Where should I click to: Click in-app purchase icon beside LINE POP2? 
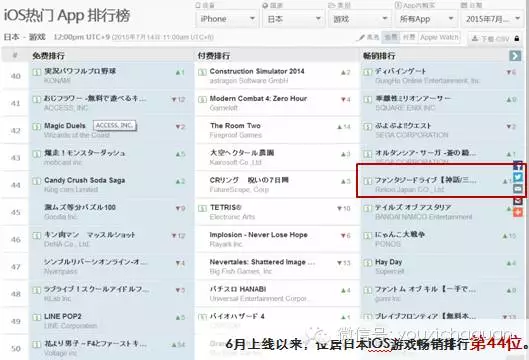(x=36, y=317)
